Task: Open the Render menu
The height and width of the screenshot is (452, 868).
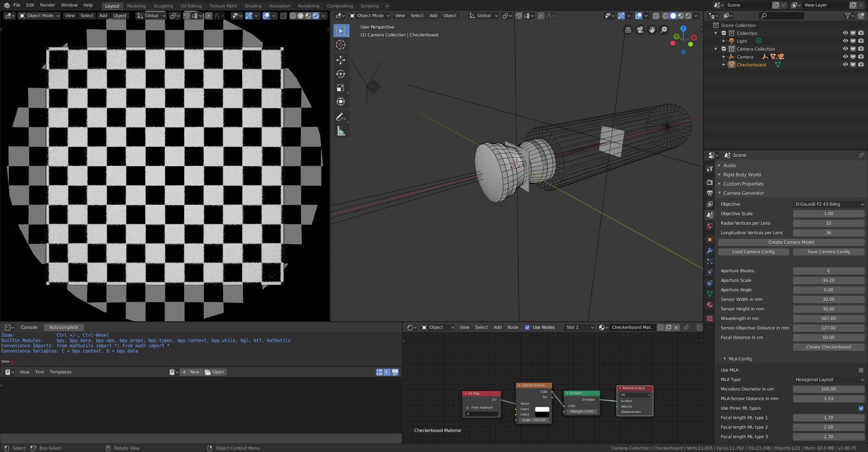Action: pyautogui.click(x=48, y=5)
